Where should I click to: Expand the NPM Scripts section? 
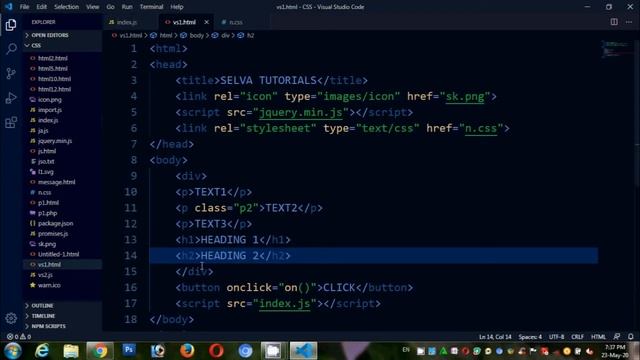[x=49, y=326]
